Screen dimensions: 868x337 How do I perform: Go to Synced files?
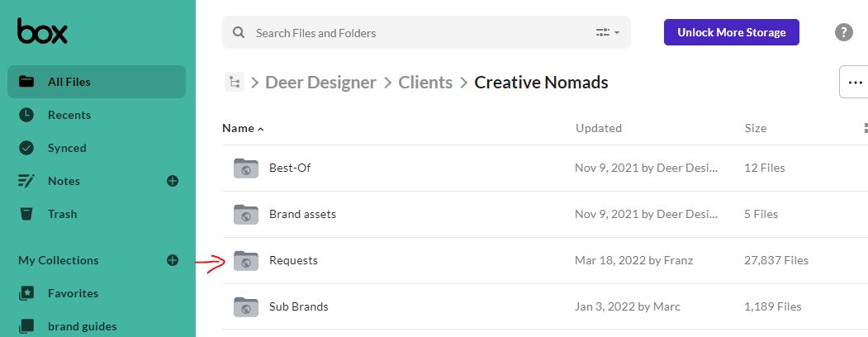[x=67, y=148]
